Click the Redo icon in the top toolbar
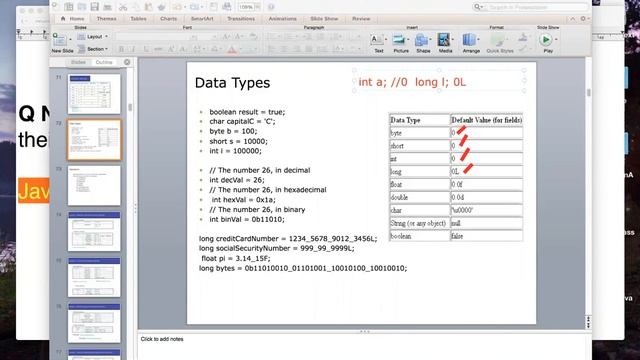 tap(194, 7)
